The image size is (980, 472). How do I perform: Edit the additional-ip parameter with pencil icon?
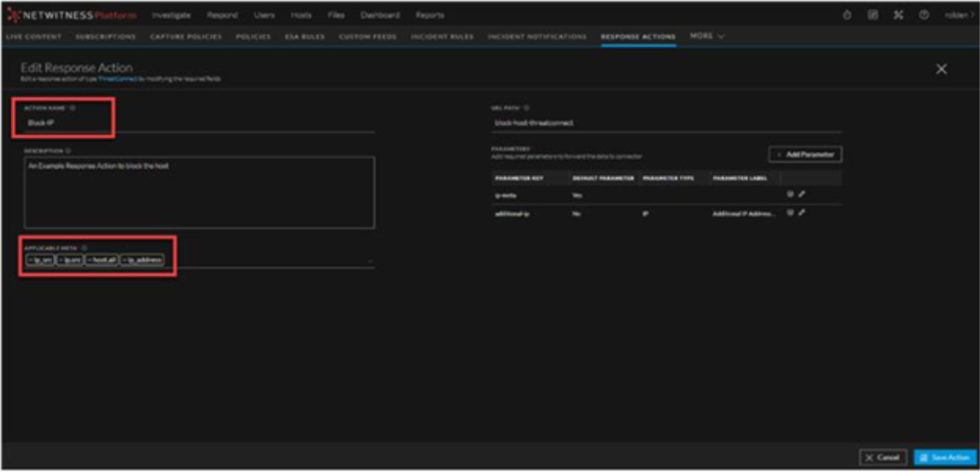pos(802,212)
